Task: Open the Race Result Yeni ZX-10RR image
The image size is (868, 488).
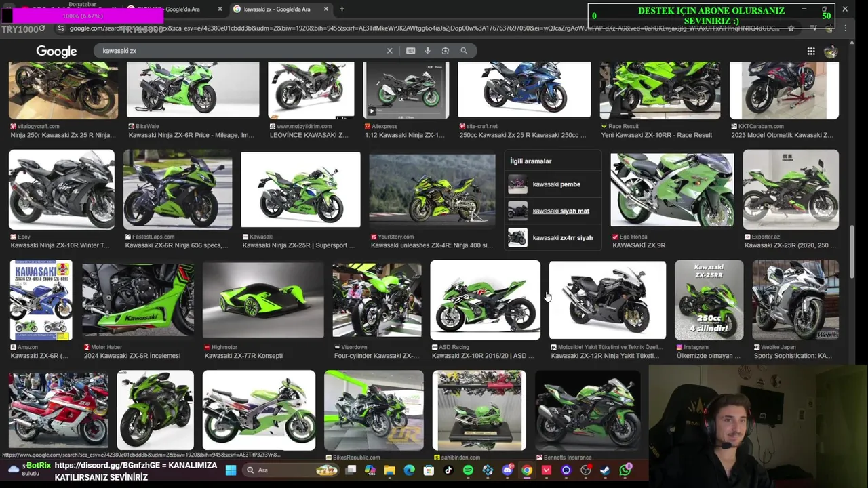Action: [x=660, y=89]
